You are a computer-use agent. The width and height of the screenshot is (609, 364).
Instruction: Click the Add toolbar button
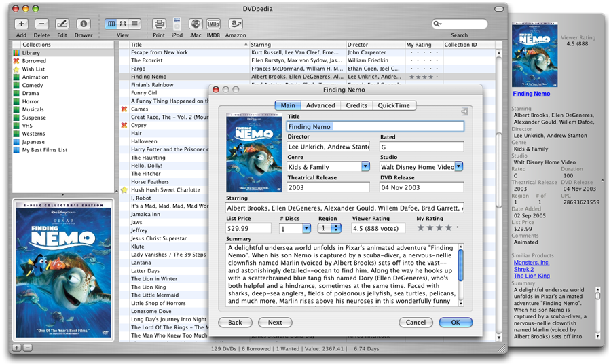coord(21,24)
